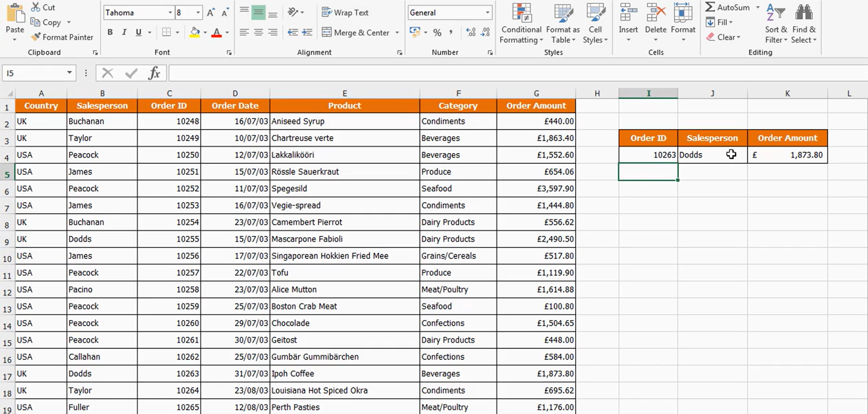Select the cell containing Callahan

pyautogui.click(x=102, y=357)
